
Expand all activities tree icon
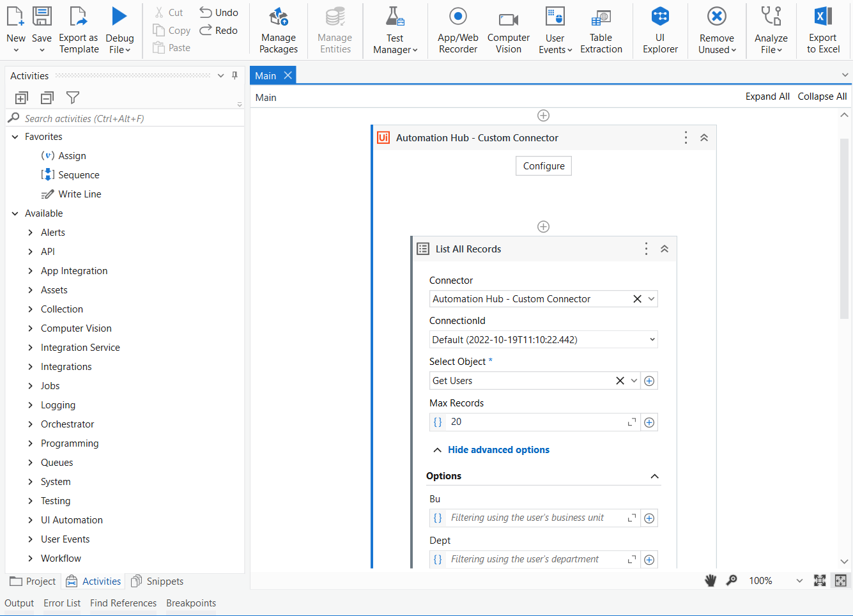click(22, 98)
